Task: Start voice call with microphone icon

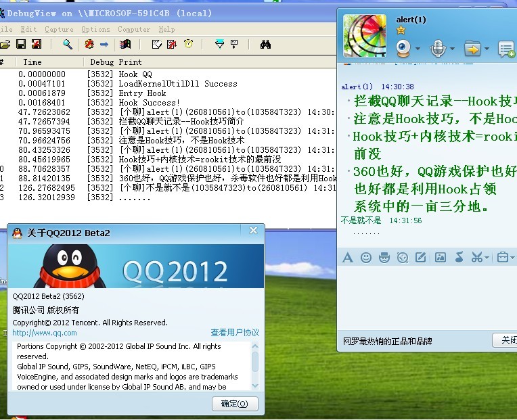Action: tap(438, 49)
